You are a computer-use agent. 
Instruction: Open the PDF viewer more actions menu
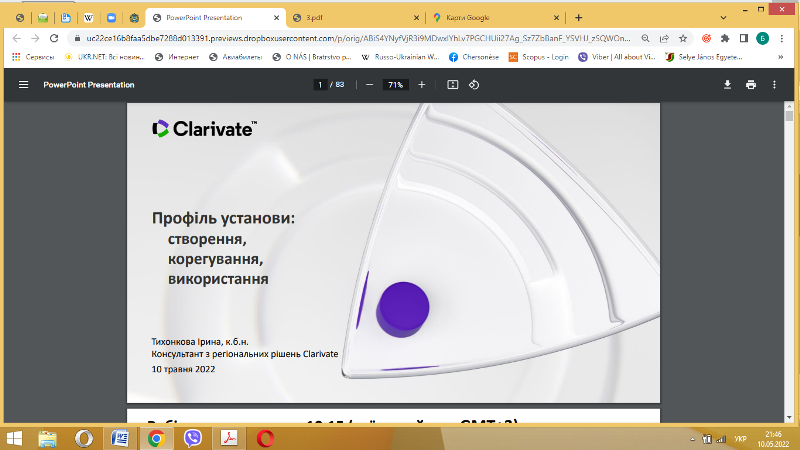point(774,85)
